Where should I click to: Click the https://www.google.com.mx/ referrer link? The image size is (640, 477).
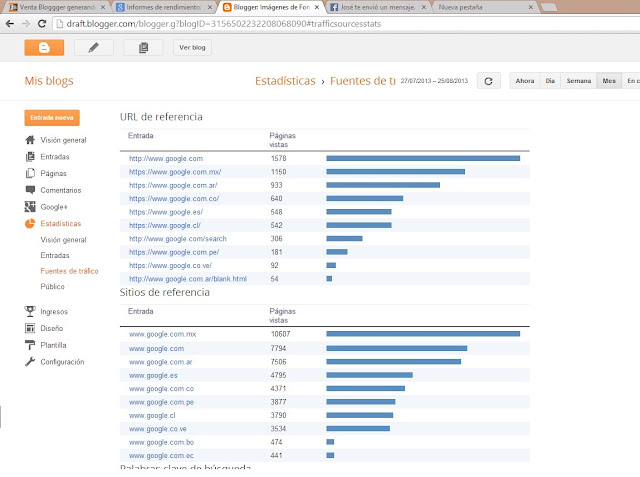175,172
